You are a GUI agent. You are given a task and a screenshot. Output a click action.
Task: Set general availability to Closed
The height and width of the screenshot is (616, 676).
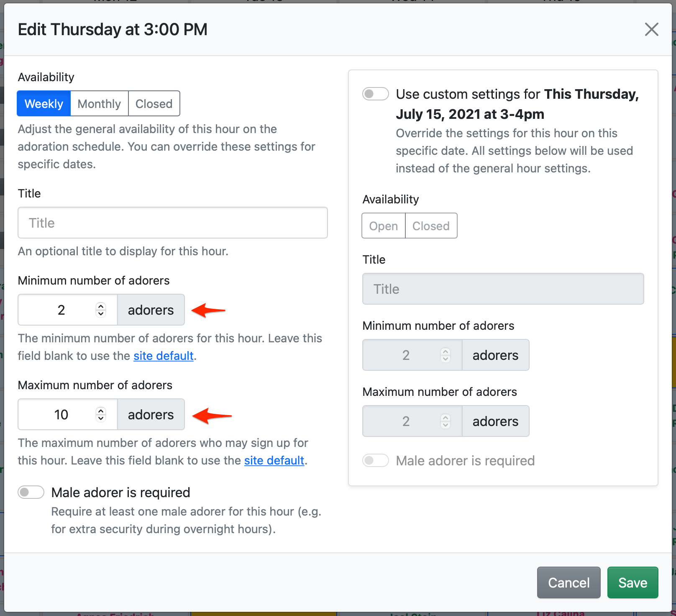pyautogui.click(x=154, y=104)
